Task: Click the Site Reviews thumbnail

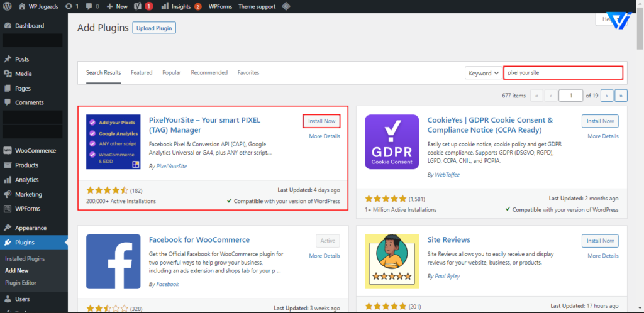Action: 392,261
